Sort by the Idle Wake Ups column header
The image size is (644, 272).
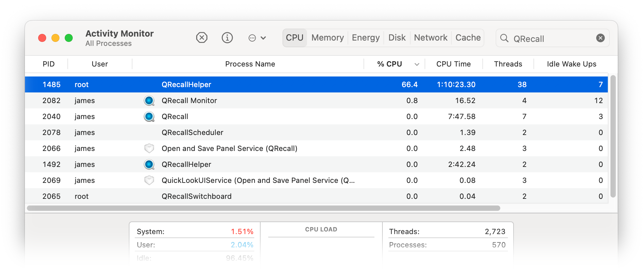click(x=571, y=64)
